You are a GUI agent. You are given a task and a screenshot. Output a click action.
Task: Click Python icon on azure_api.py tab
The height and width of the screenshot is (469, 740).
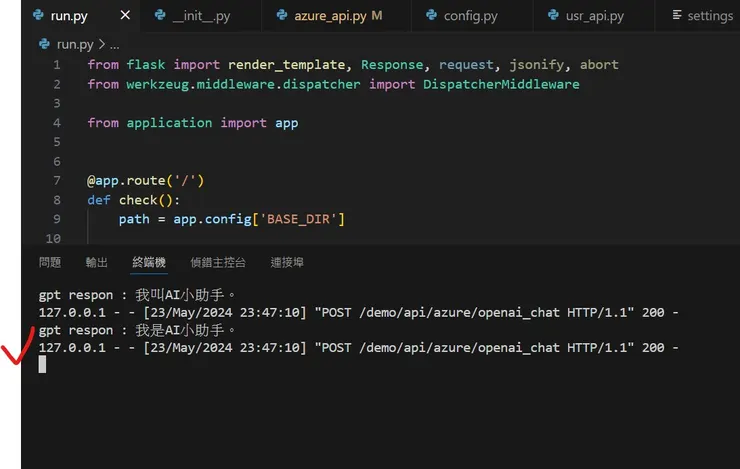click(282, 15)
